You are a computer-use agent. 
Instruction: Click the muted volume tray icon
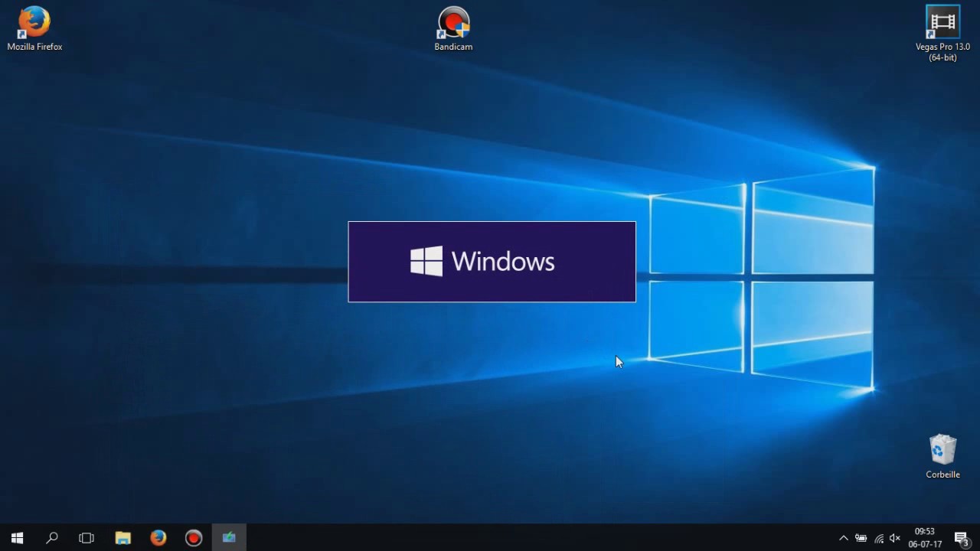pos(894,538)
